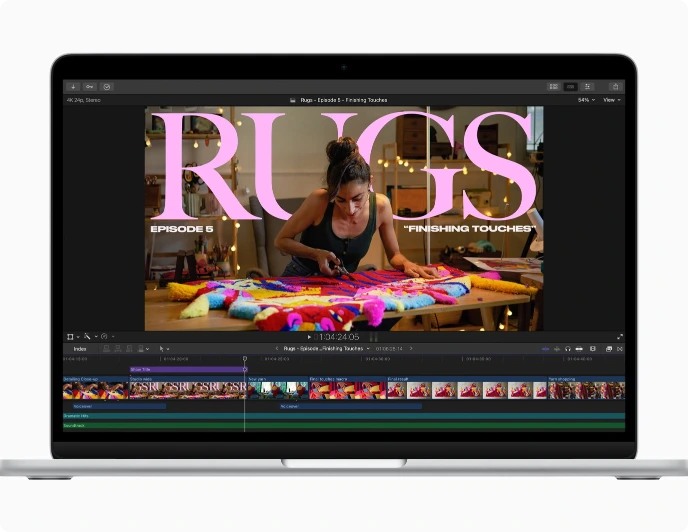
Task: Open the headphones audio icon in the timeline bar
Action: pos(567,349)
